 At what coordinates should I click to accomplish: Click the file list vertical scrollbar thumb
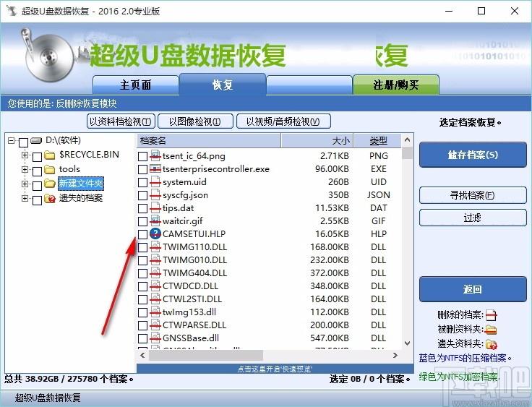coord(408,153)
